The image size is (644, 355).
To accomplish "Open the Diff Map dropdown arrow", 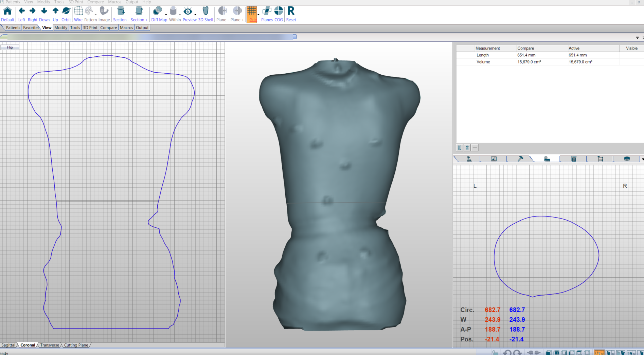I will 166,15.
